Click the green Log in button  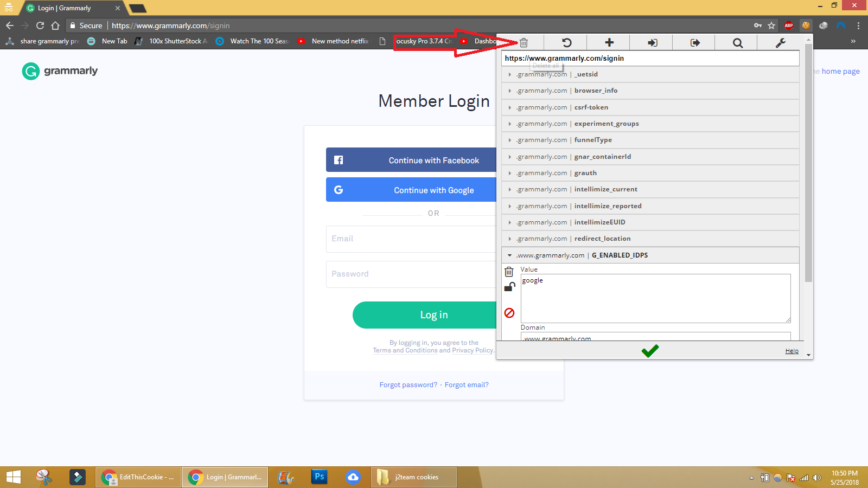[425, 315]
